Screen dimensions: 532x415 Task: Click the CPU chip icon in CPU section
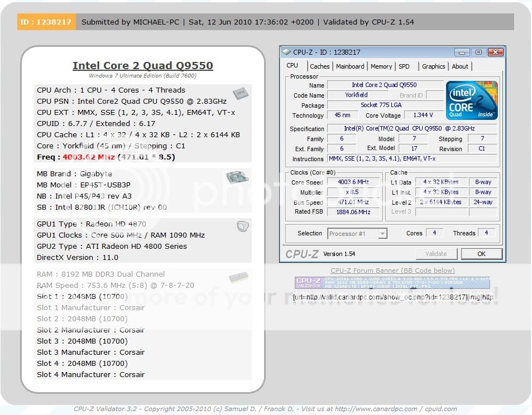[x=241, y=93]
